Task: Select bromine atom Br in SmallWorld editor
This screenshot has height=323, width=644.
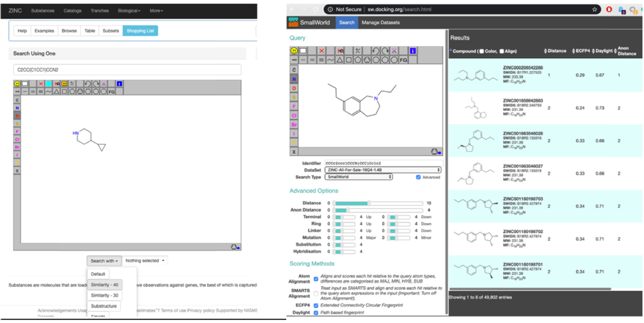Action: (x=294, y=125)
